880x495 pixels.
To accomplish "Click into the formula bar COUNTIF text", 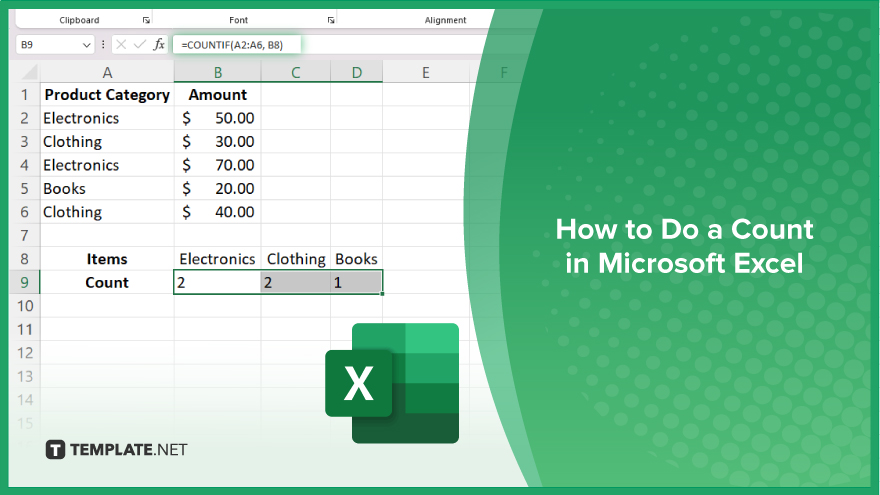I will pos(232,45).
